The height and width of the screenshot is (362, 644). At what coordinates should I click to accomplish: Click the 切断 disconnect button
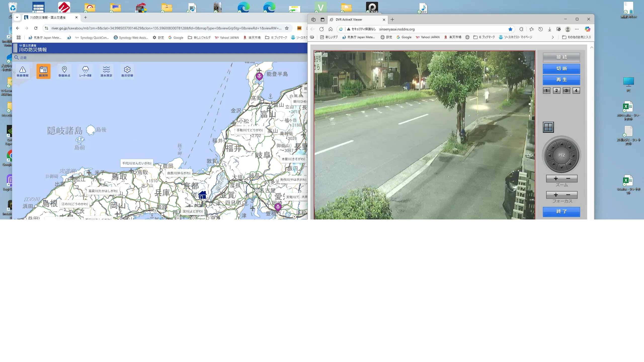(561, 69)
